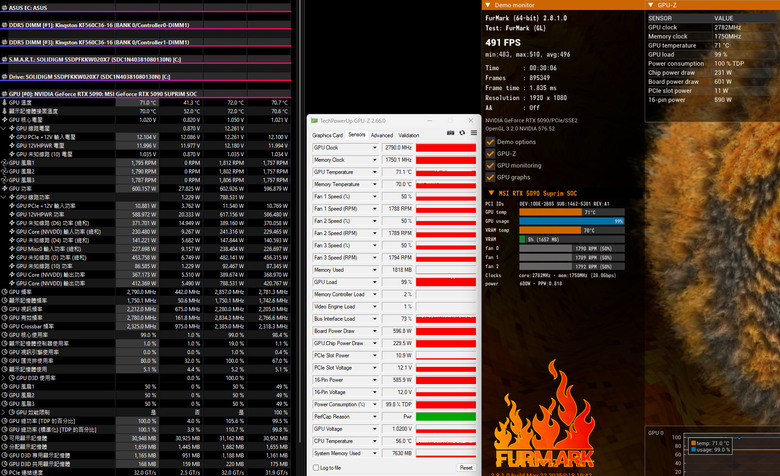Toggle the GPU graphs checkbox
780x476 pixels.
click(x=490, y=177)
